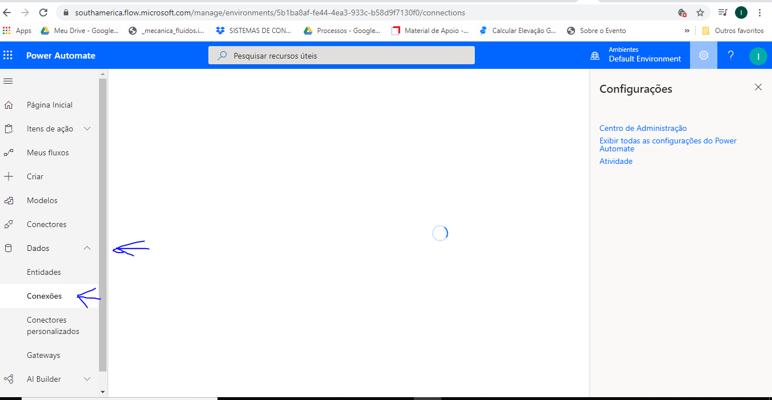Open the Ambientes Default Environment picker

(x=636, y=56)
